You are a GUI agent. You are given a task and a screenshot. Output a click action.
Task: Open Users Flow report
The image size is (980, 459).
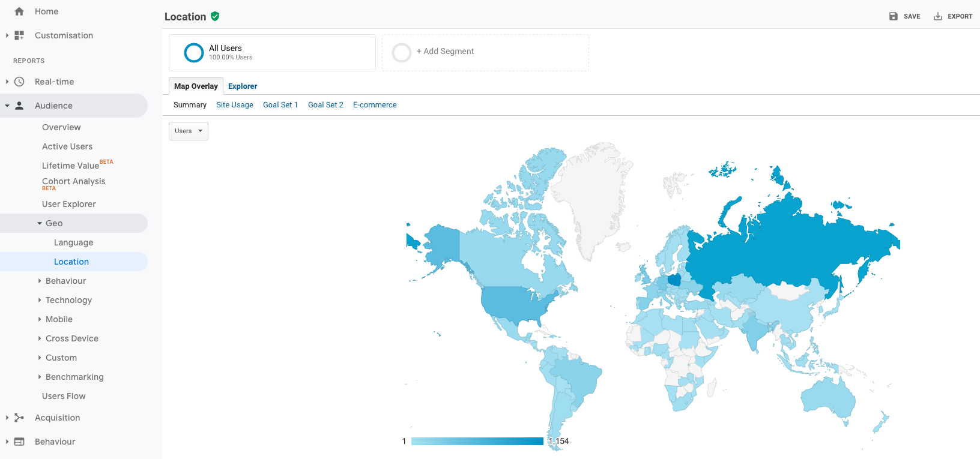tap(64, 396)
